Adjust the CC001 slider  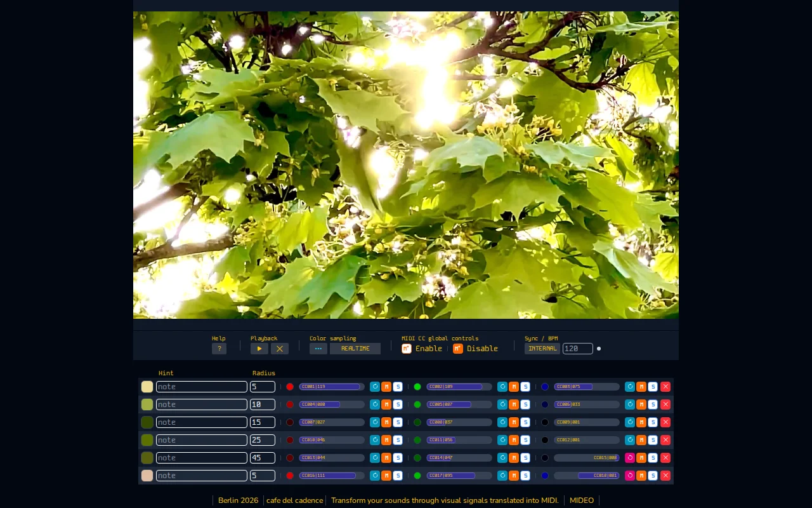[332, 387]
